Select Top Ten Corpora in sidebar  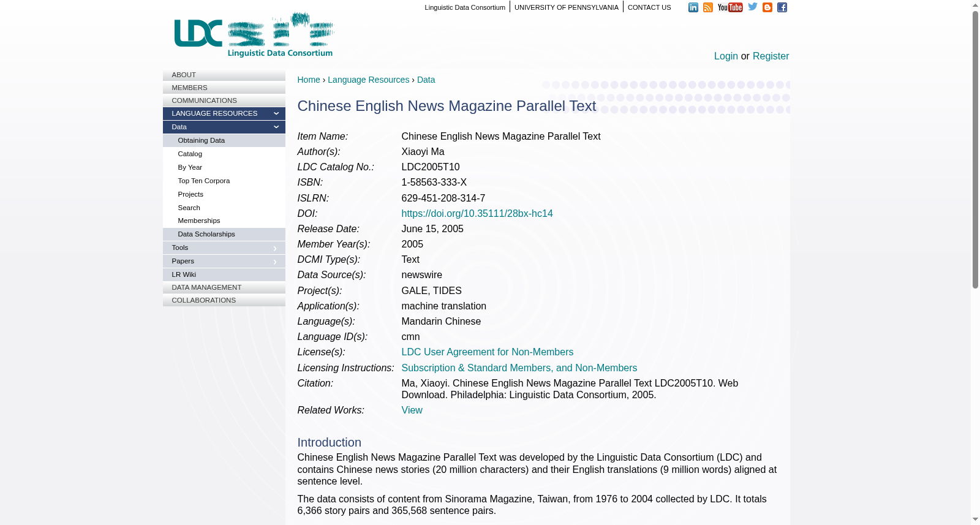click(x=224, y=181)
